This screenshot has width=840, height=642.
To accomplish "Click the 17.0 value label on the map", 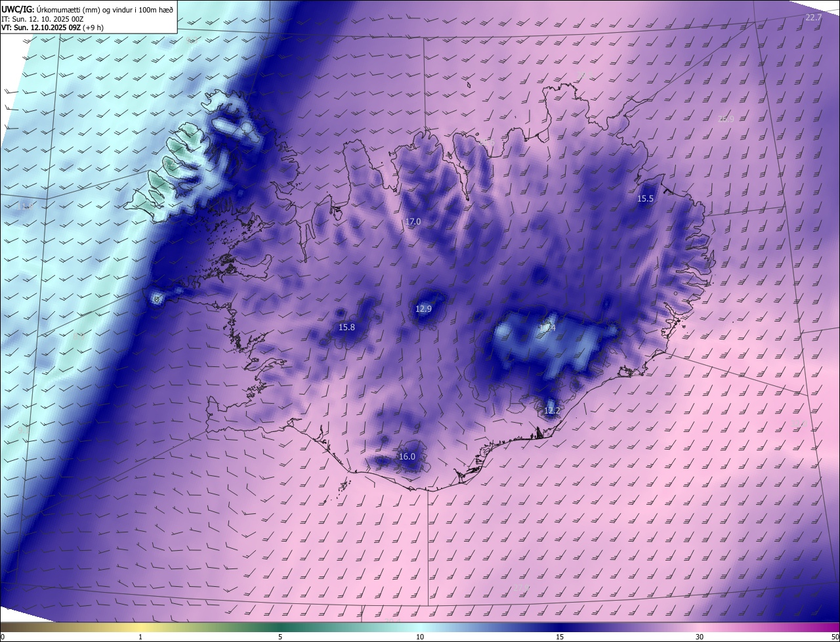I will [x=413, y=222].
